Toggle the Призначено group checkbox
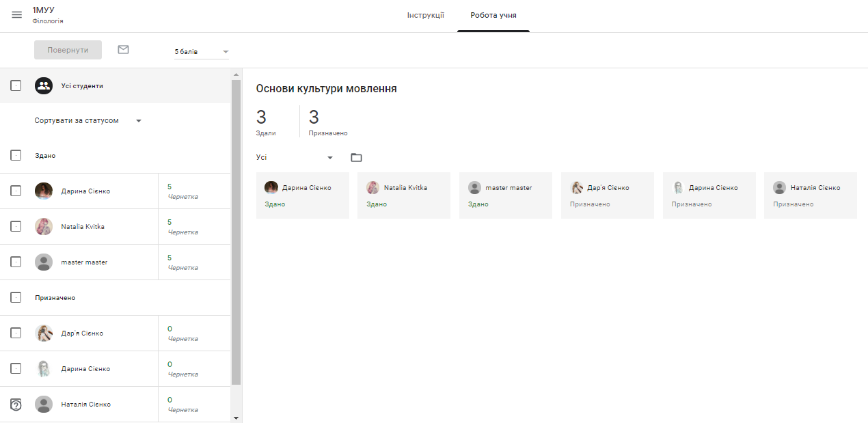Screen dimensions: 868x423 click(x=16, y=298)
